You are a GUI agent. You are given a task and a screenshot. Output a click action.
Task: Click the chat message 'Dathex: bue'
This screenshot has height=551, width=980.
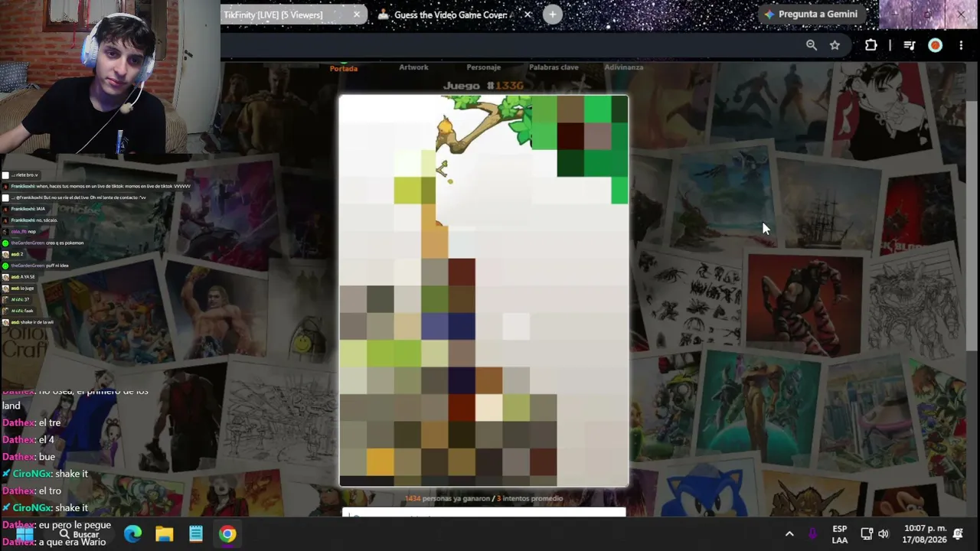[x=28, y=457]
